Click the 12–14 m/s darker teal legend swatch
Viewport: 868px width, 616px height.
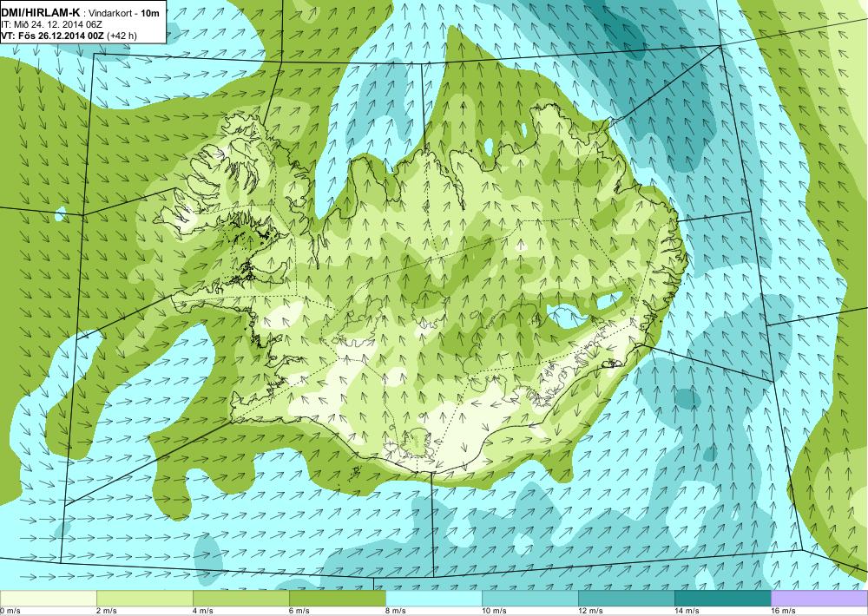[x=627, y=599]
